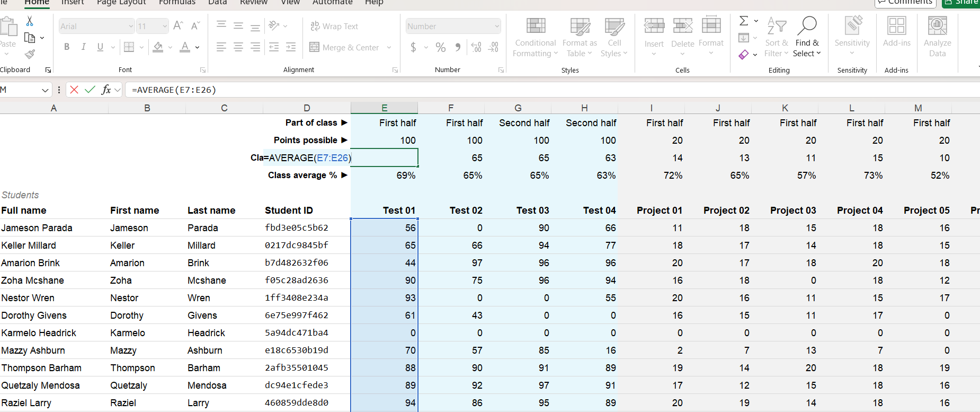Viewport: 980px width, 412px height.
Task: Cancel formula entry with X icon
Action: pos(74,90)
